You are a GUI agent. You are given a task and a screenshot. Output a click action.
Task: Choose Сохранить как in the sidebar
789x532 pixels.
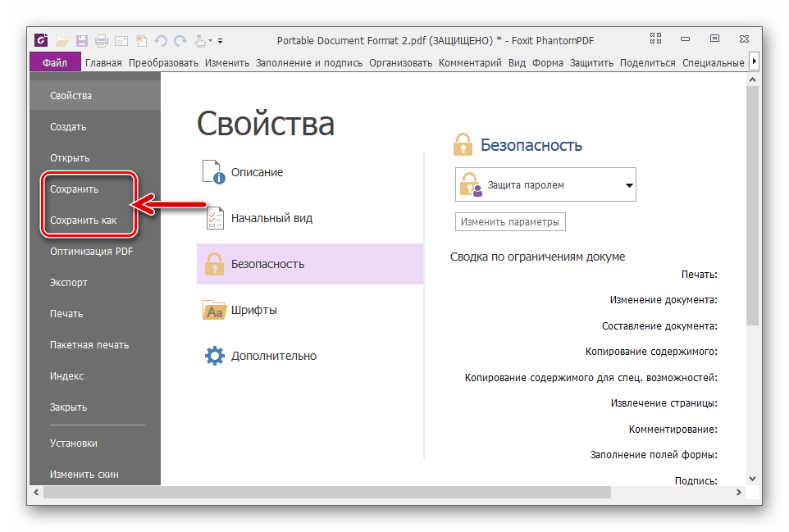[x=83, y=221]
